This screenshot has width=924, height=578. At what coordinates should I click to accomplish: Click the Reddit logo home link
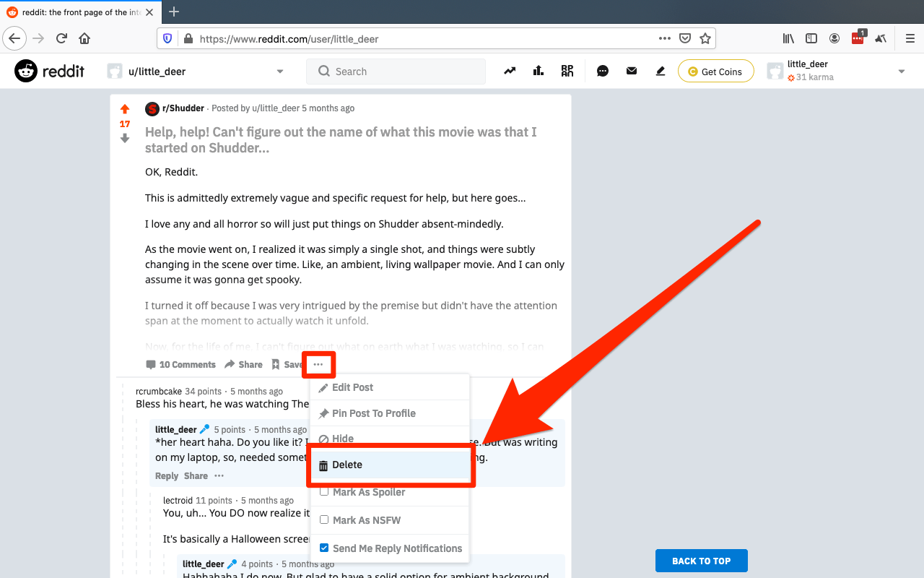pyautogui.click(x=49, y=71)
